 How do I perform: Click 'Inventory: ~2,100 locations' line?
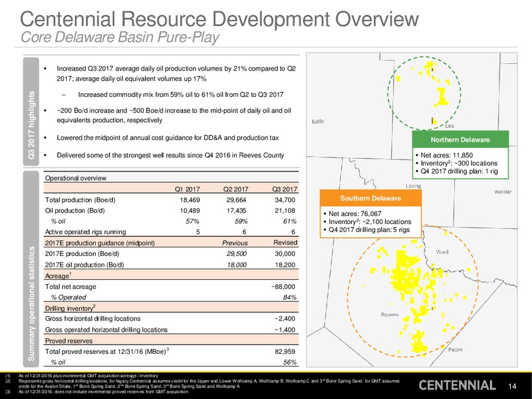coord(370,221)
